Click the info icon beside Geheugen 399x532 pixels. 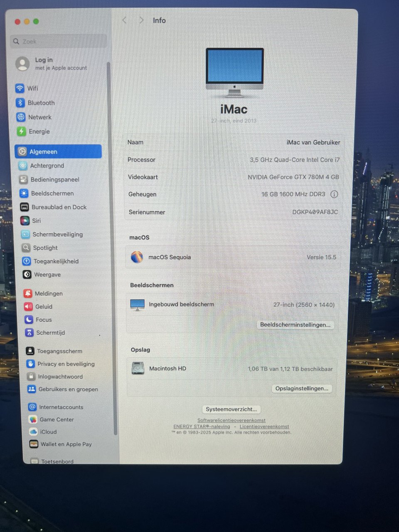pyautogui.click(x=334, y=194)
